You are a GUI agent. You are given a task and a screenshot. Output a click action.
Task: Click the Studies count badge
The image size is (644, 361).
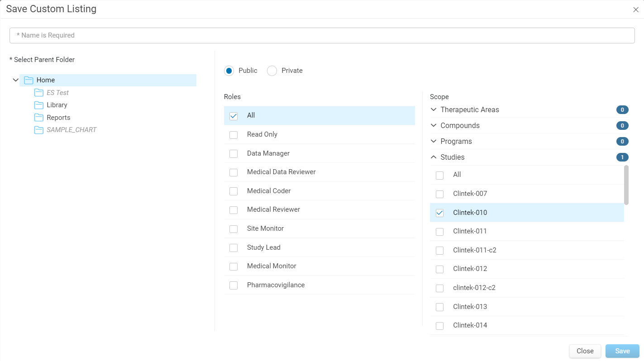(622, 157)
